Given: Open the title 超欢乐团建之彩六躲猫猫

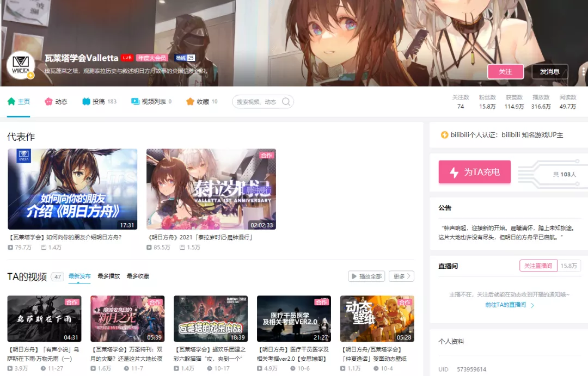Looking at the screenshot, I should [210, 354].
